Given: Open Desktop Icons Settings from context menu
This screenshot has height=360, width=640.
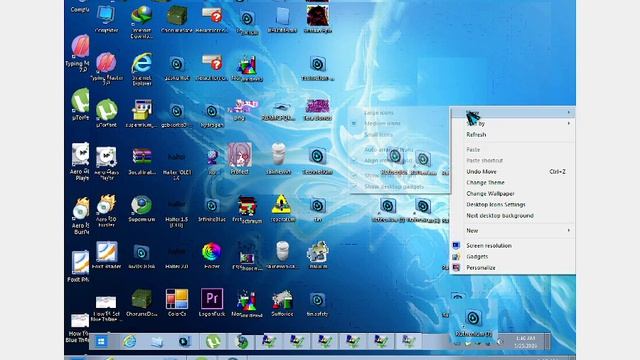Looking at the screenshot, I should (513, 204).
